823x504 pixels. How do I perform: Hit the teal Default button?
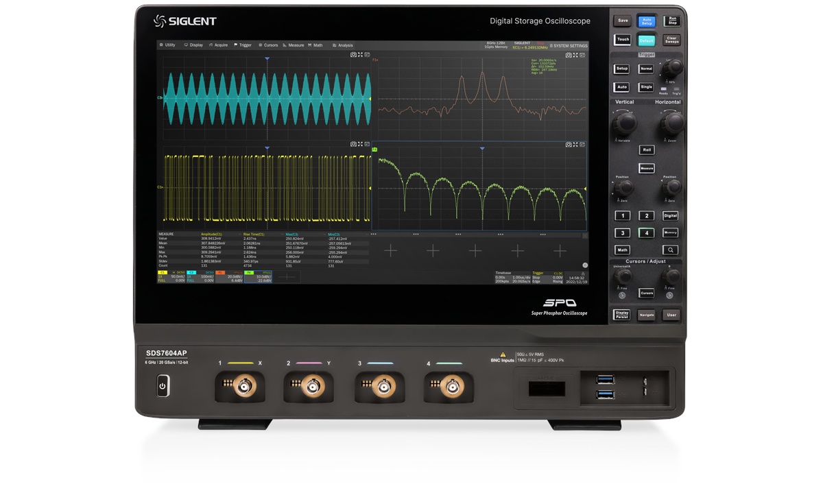[x=647, y=40]
